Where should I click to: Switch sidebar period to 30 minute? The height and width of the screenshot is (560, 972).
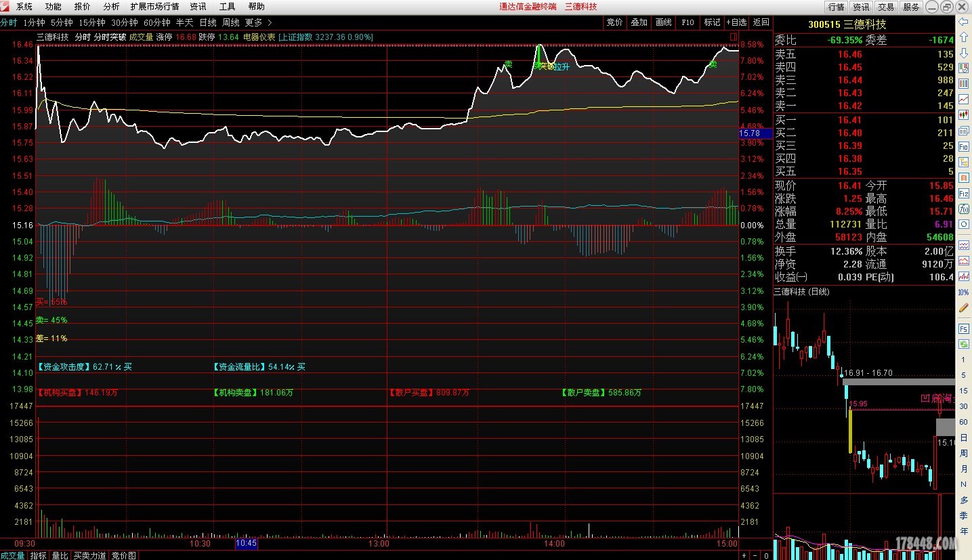[963, 406]
